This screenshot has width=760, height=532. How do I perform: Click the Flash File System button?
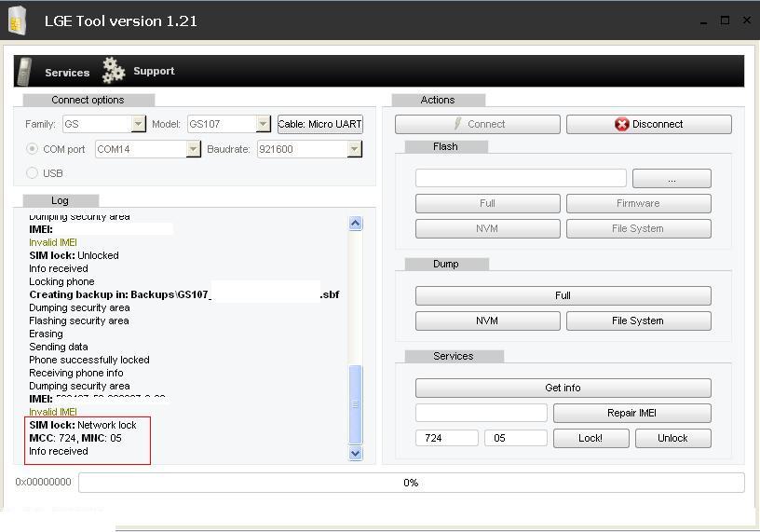(638, 228)
